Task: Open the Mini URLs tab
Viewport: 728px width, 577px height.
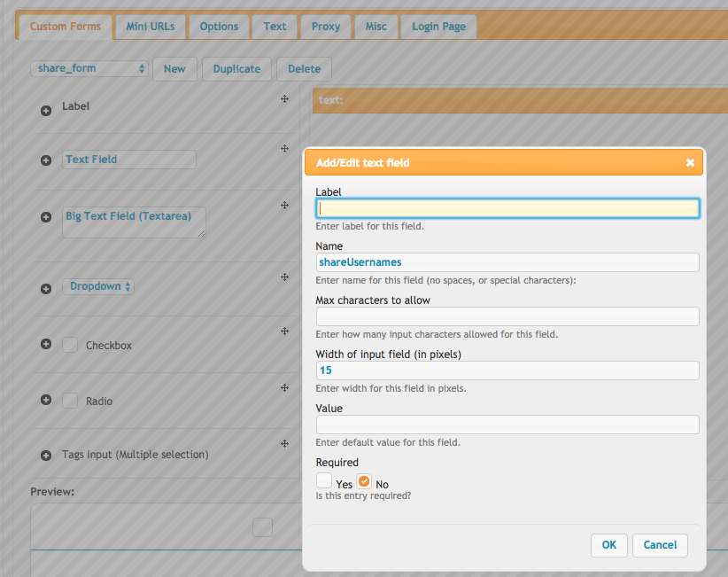Action: (x=151, y=27)
